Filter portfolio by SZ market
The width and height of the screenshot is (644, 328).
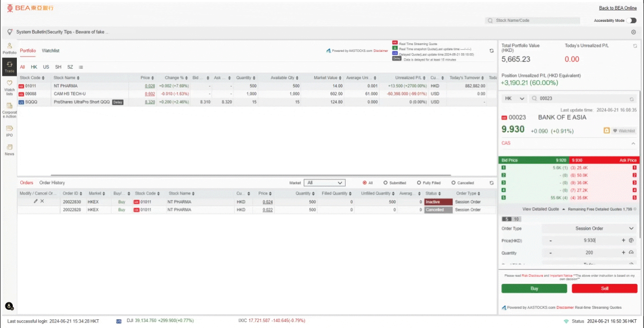(70, 67)
